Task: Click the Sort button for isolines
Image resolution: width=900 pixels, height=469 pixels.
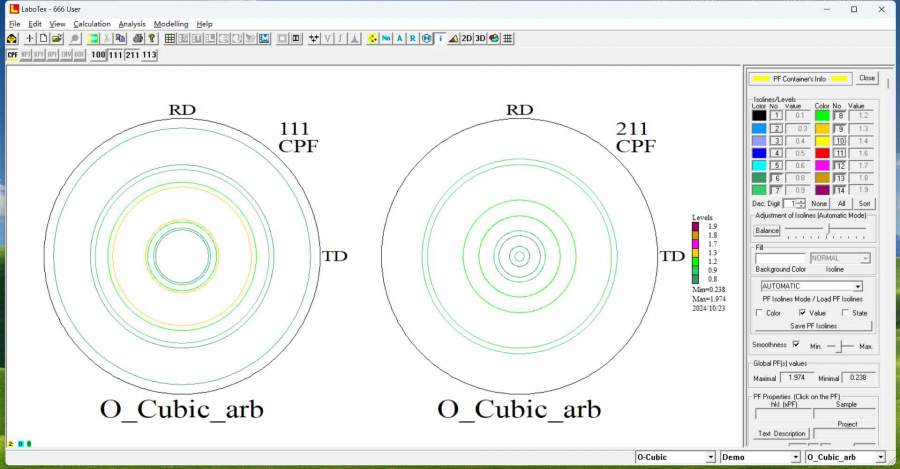Action: click(864, 204)
